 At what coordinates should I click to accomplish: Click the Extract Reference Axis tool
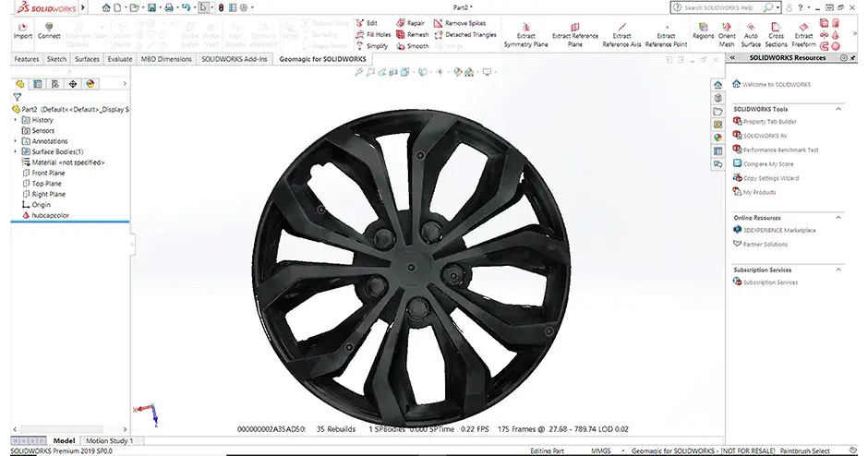(621, 33)
